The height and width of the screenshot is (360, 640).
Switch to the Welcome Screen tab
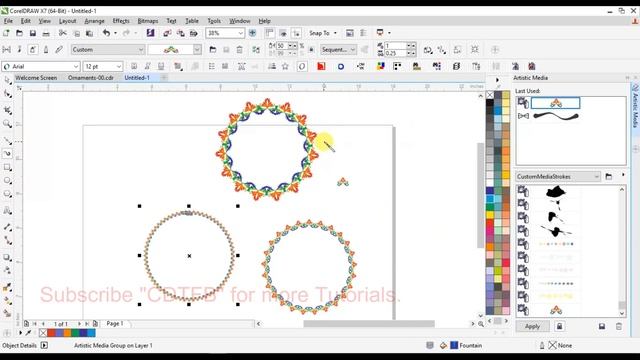pyautogui.click(x=36, y=78)
